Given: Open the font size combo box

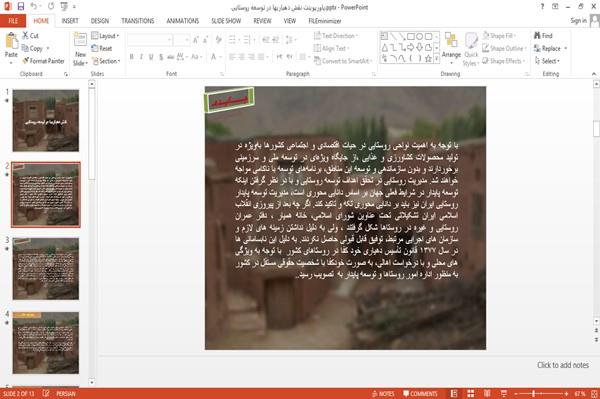Looking at the screenshot, I should pyautogui.click(x=181, y=40).
